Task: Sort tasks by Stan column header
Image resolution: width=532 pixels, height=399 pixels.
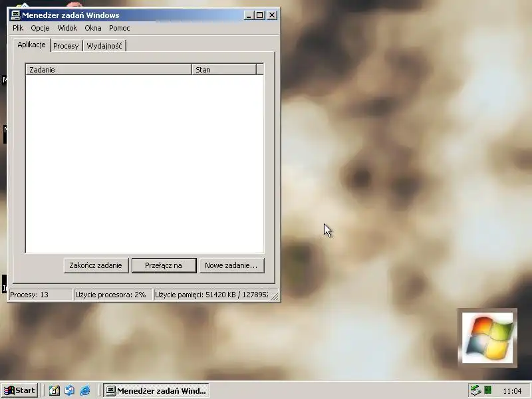Action: (224, 70)
